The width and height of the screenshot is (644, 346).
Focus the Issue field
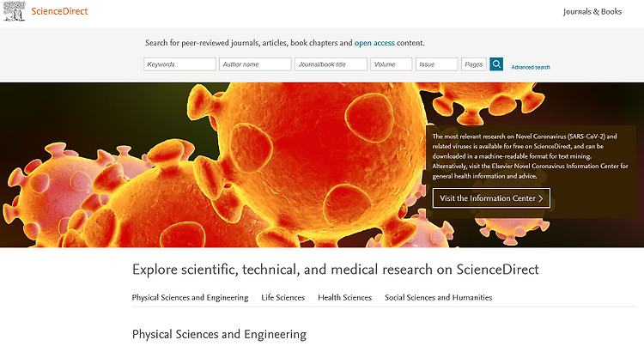pyautogui.click(x=436, y=64)
